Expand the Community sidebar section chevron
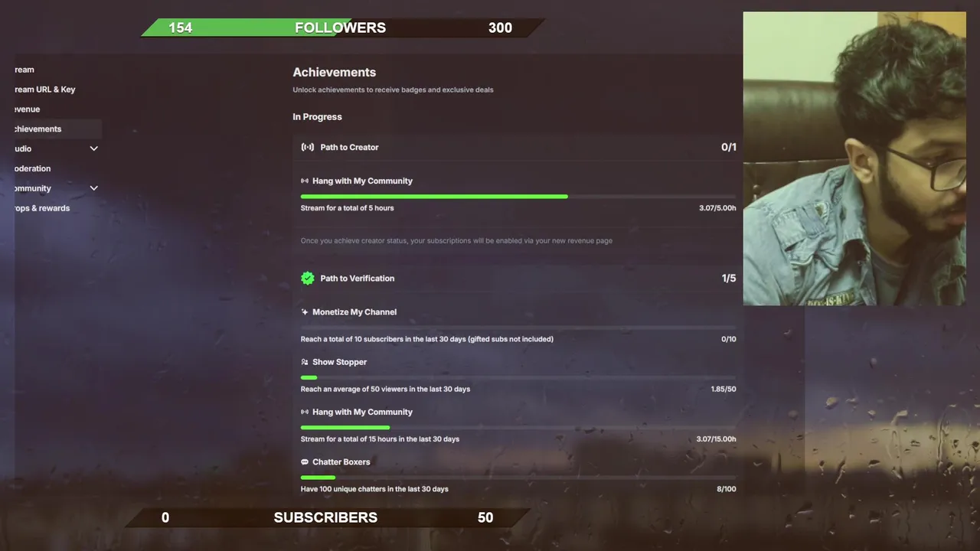The image size is (980, 551). coord(94,188)
